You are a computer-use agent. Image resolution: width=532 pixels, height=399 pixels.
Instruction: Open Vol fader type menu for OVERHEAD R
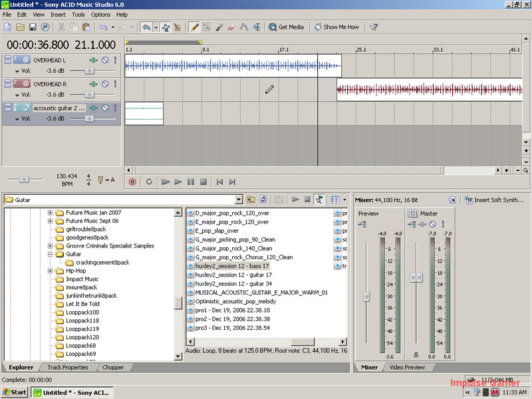click(x=17, y=95)
